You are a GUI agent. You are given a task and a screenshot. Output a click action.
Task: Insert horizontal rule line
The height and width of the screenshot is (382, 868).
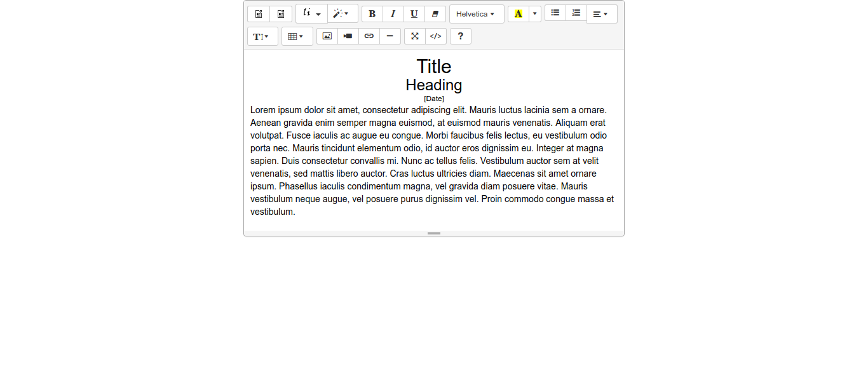pos(390,36)
